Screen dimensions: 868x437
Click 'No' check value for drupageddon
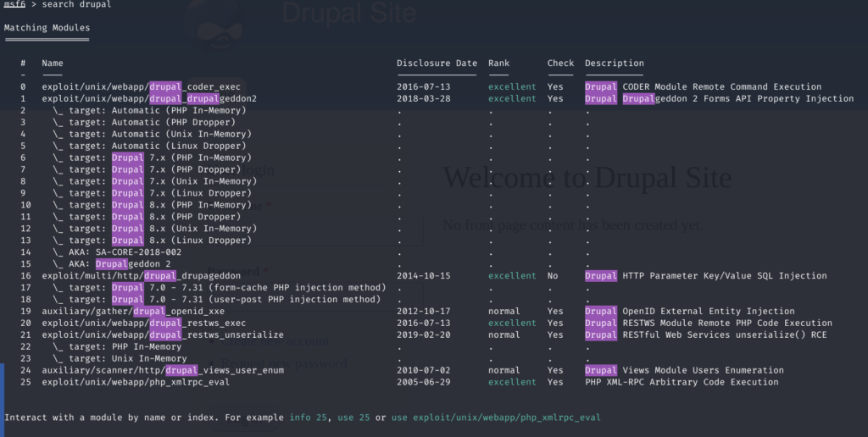point(553,275)
